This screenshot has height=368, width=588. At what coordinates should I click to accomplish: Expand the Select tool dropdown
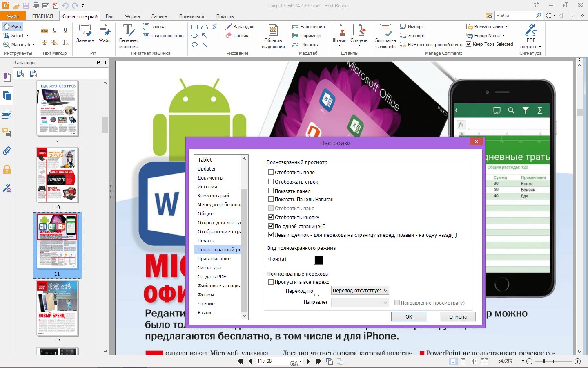(27, 36)
